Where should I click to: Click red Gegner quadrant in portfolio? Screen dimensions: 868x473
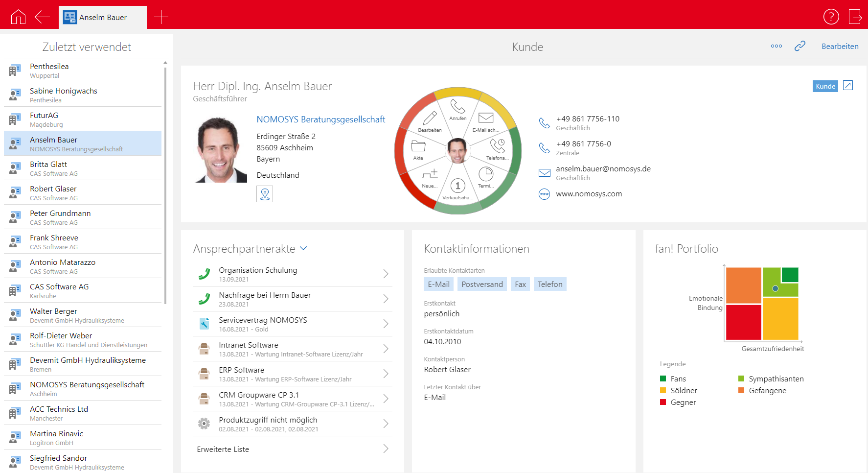pos(743,322)
